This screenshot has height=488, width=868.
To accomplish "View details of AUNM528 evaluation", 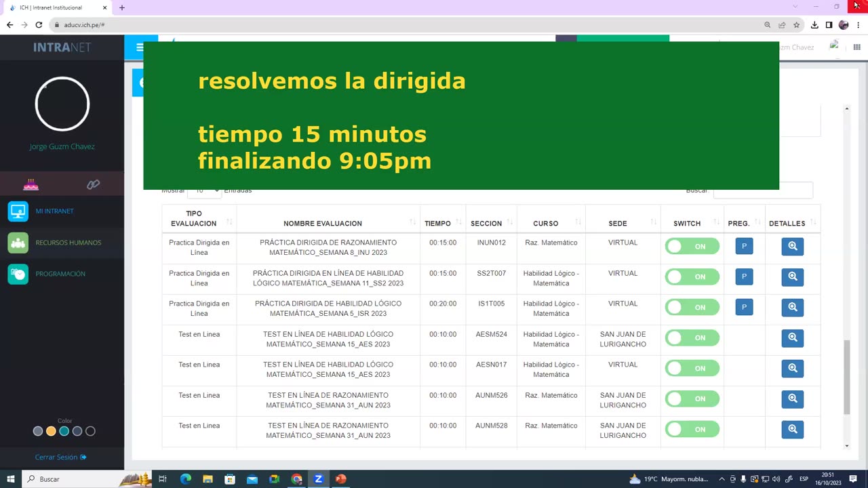I will click(792, 429).
